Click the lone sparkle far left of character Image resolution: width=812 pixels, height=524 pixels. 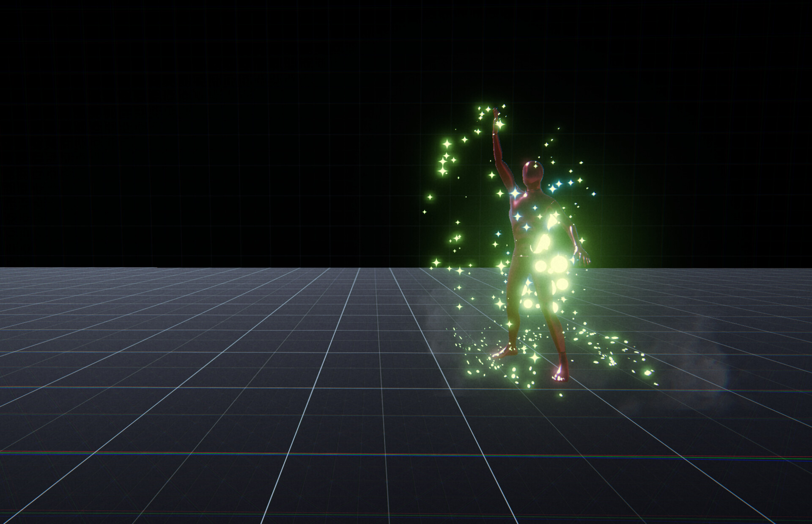(x=430, y=197)
